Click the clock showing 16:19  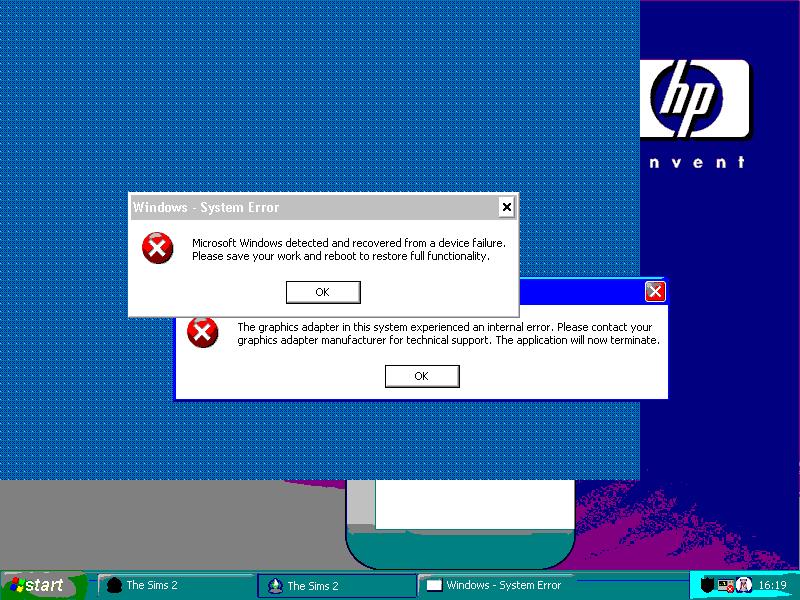(x=775, y=584)
